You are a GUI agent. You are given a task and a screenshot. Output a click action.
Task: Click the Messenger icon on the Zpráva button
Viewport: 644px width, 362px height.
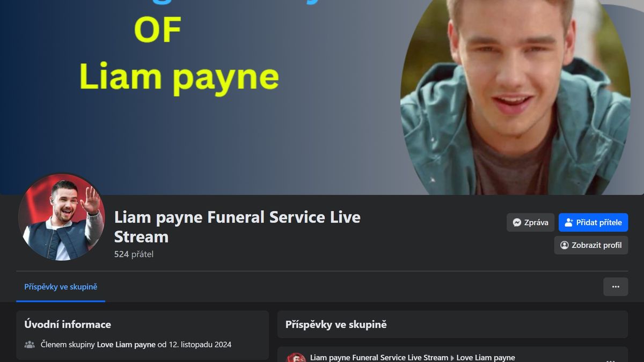tap(517, 223)
